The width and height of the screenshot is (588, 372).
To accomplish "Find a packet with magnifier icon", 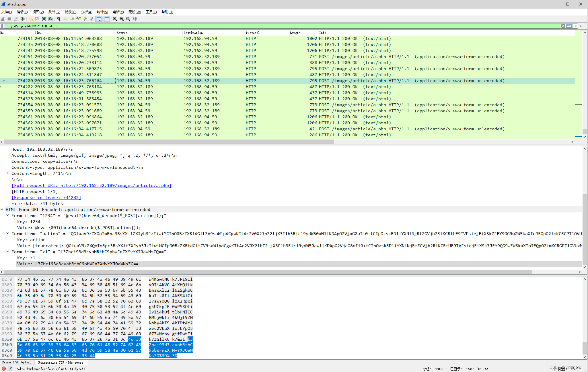I will pos(59,19).
